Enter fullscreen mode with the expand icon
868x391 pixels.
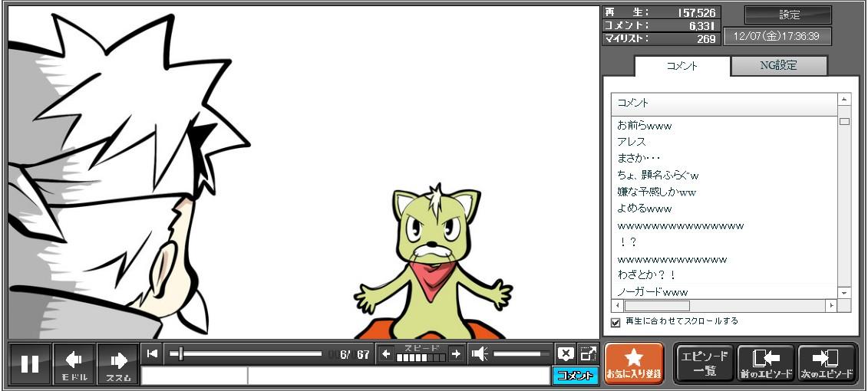pyautogui.click(x=588, y=353)
